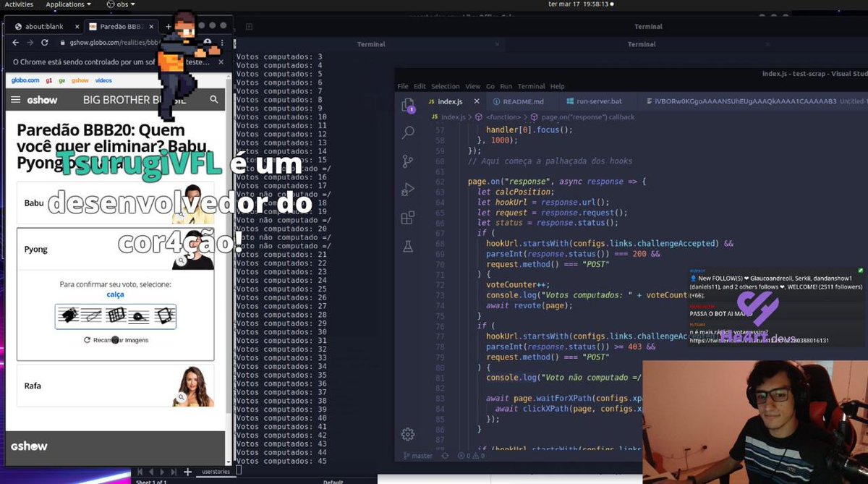Reload the page in Chrome

click(44, 43)
